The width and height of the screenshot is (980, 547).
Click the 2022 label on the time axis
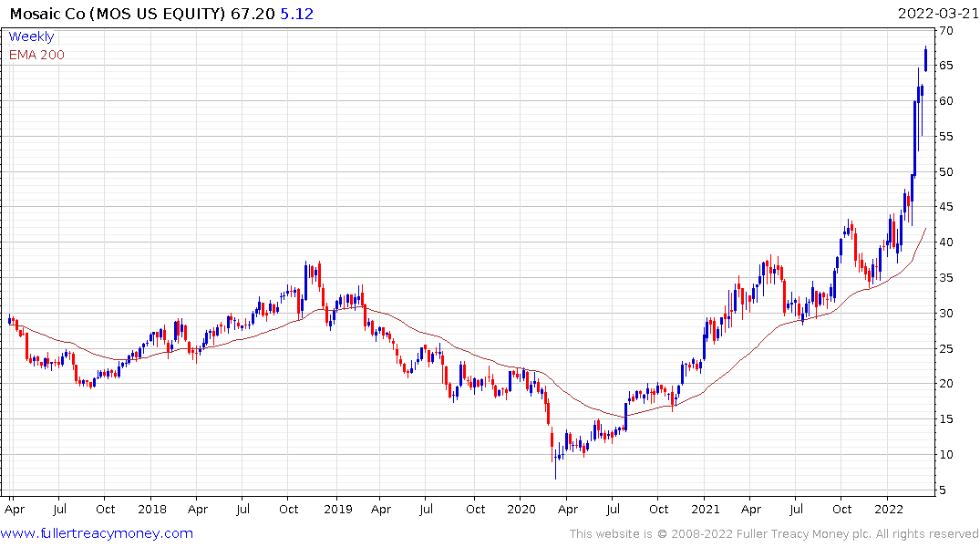point(889,509)
